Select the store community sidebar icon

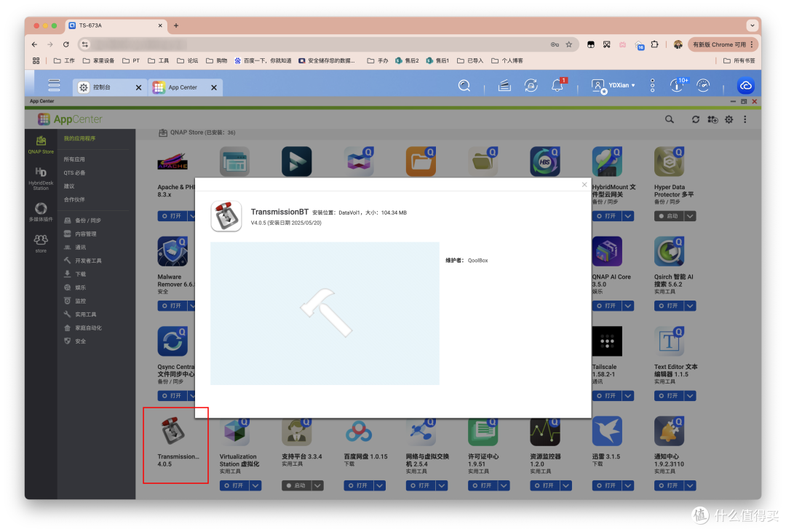click(41, 243)
